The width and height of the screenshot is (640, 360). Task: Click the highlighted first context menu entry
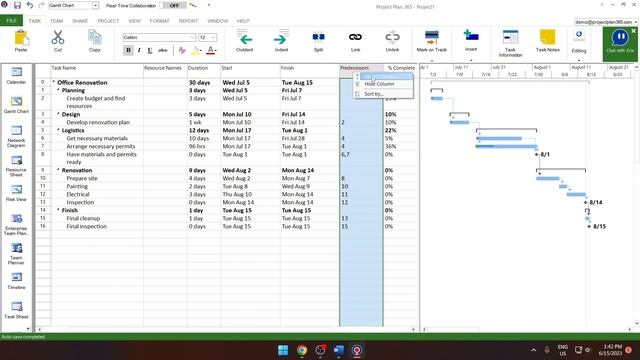click(x=384, y=76)
